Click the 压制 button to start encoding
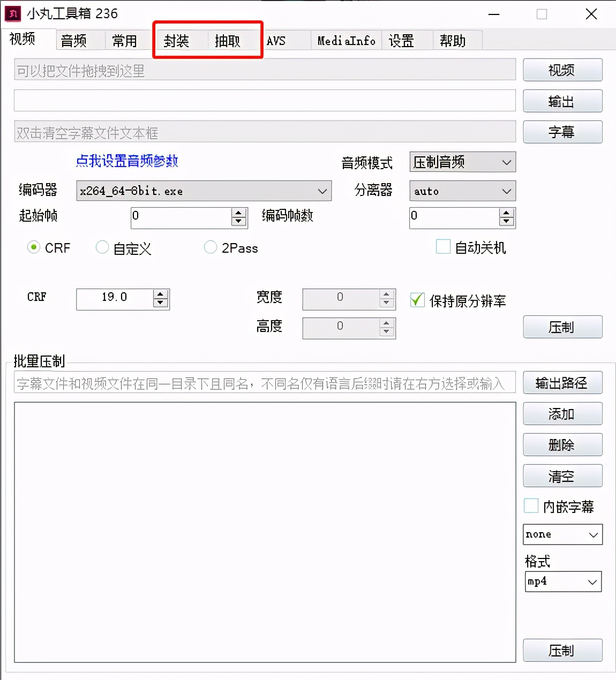Viewport: 616px width, 680px height. click(562, 327)
